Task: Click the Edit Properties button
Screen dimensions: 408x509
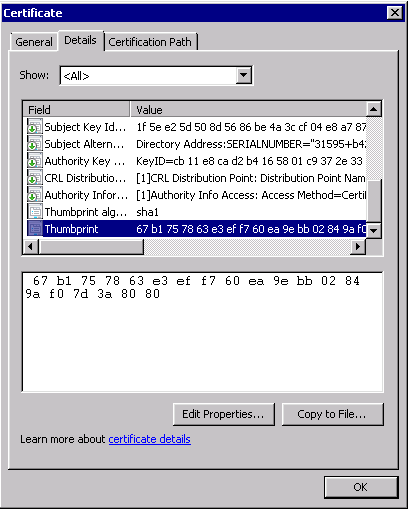Action: (x=224, y=414)
